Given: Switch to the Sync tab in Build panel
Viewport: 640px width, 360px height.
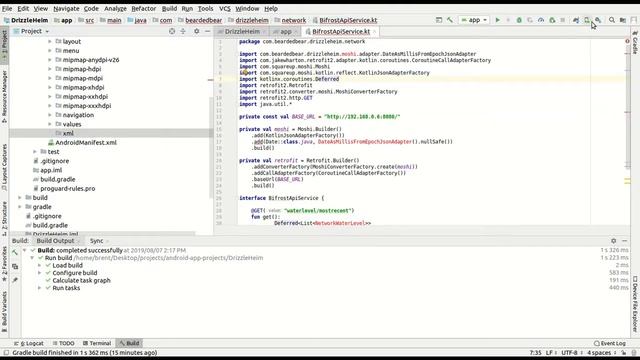Looking at the screenshot, I should [x=96, y=241].
